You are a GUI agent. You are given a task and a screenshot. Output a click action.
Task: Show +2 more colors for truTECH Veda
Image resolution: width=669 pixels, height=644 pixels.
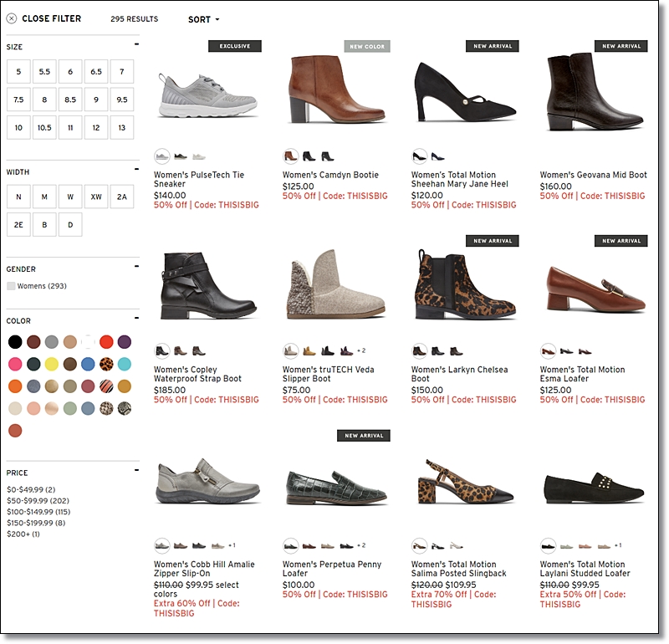[361, 350]
